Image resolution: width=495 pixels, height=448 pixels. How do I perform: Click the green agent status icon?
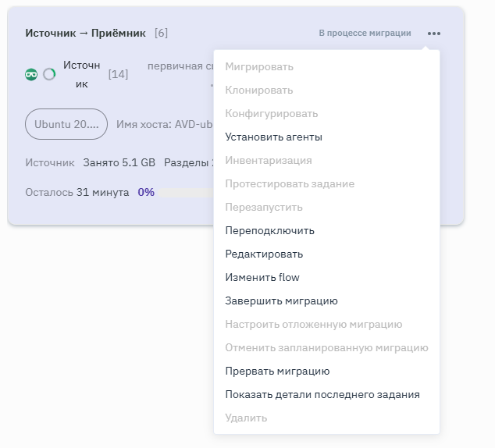click(32, 74)
